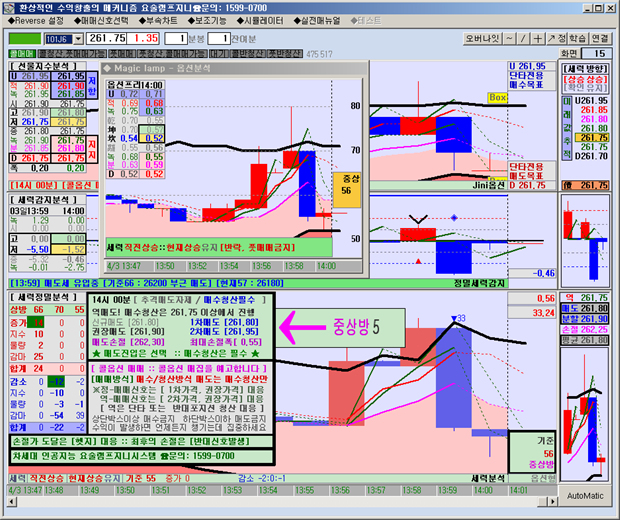This screenshot has height=520, width=620.
Task: Click the -0.46 value box
Action: pos(532,273)
